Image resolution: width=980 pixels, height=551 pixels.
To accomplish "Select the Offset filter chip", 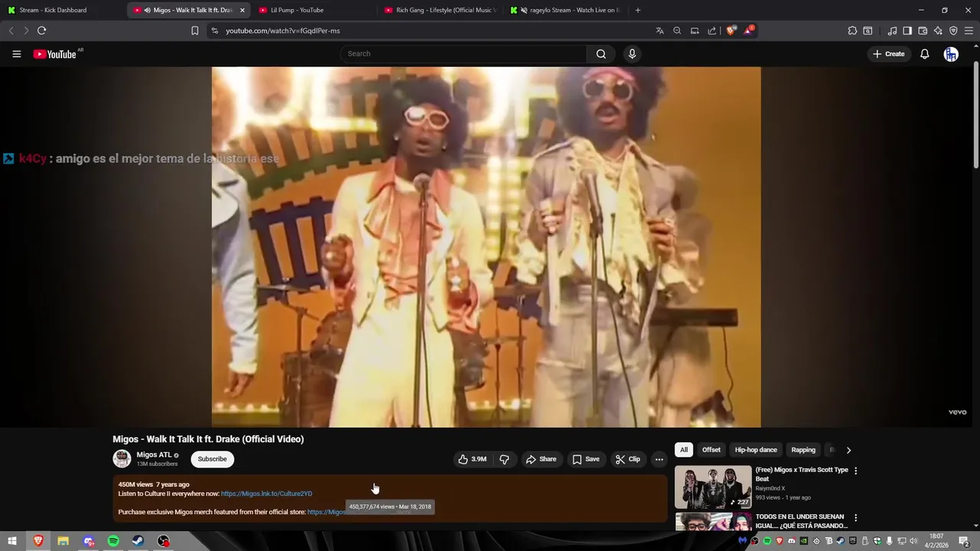I will point(711,450).
